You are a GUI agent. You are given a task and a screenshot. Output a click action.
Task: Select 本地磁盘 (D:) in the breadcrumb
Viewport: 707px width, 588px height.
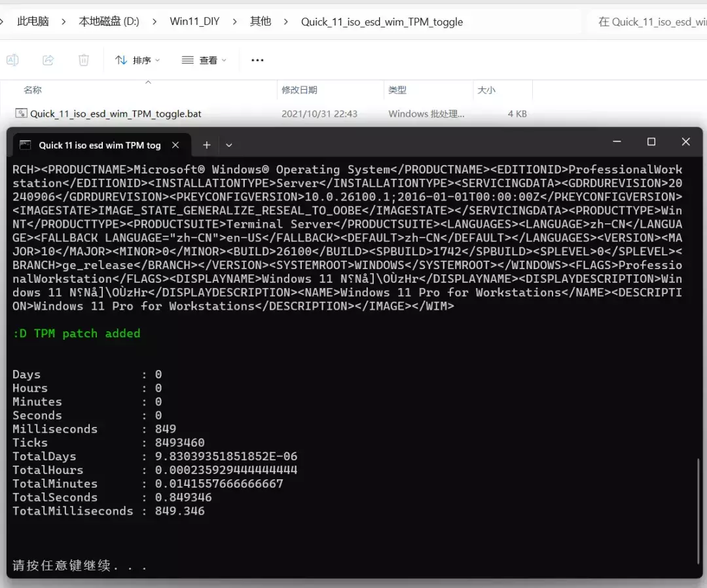(x=109, y=22)
